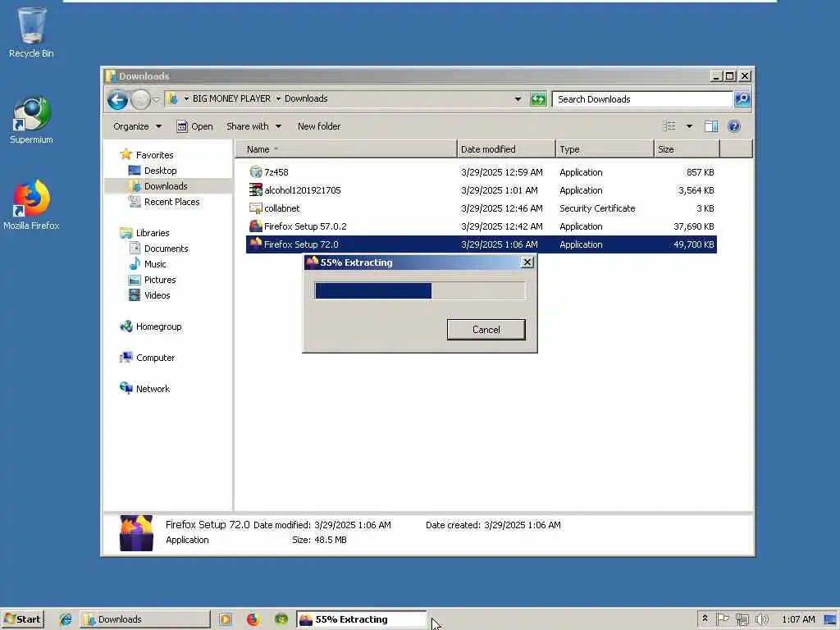Sort by the Size column header
The image size is (840, 630).
click(687, 149)
